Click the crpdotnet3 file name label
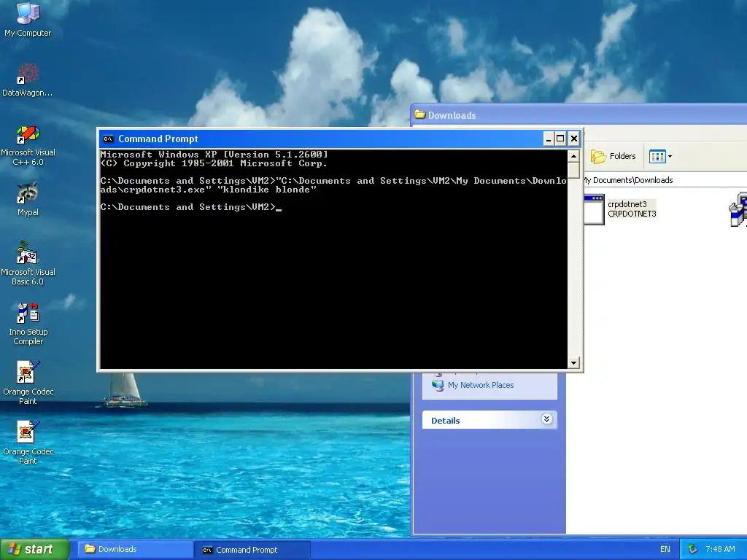This screenshot has width=747, height=560. (627, 204)
